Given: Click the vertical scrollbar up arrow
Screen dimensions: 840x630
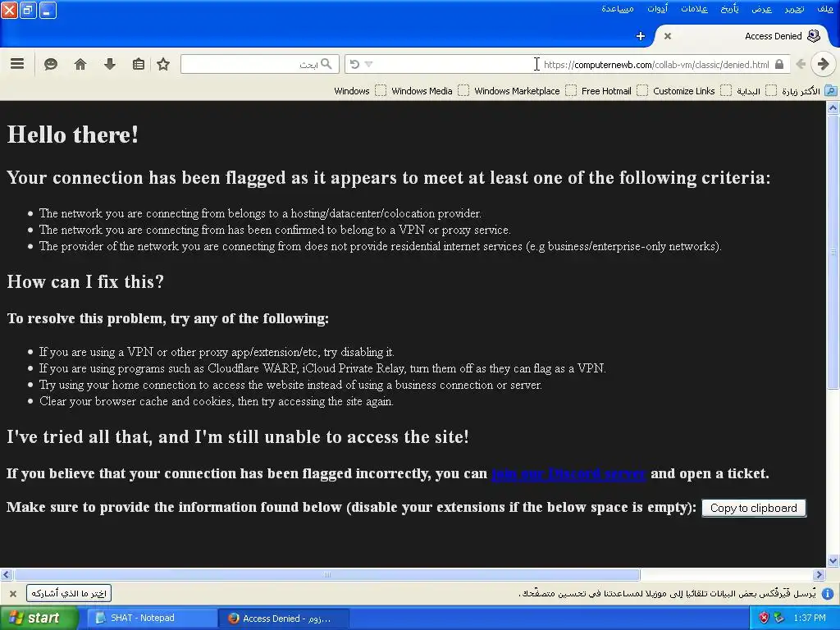Looking at the screenshot, I should coord(833,107).
